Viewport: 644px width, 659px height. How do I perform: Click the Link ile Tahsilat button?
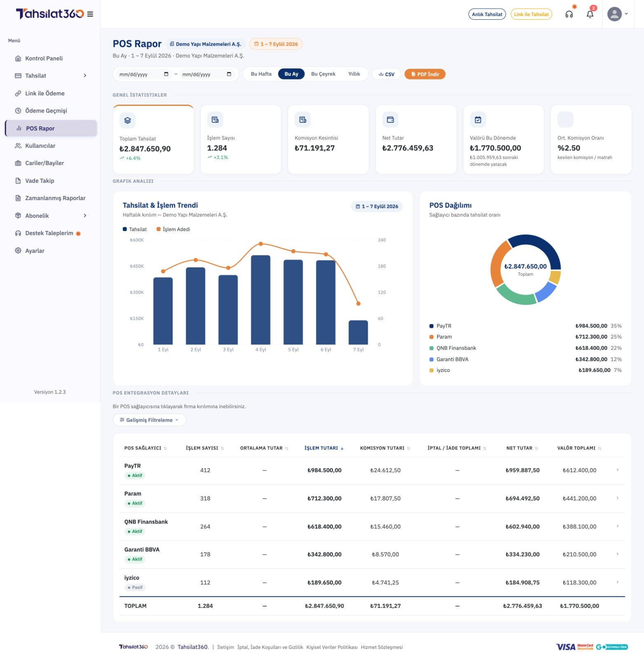pyautogui.click(x=531, y=14)
